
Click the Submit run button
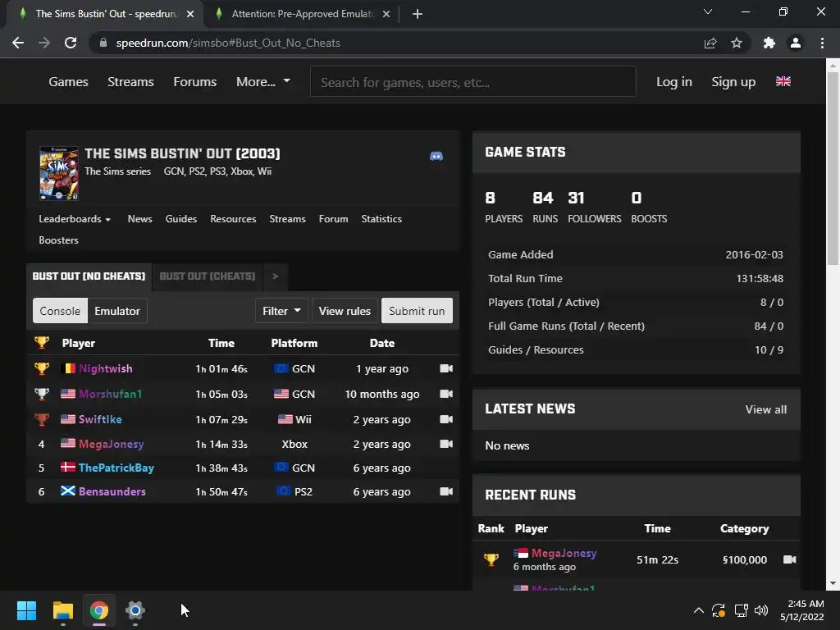coord(417,311)
